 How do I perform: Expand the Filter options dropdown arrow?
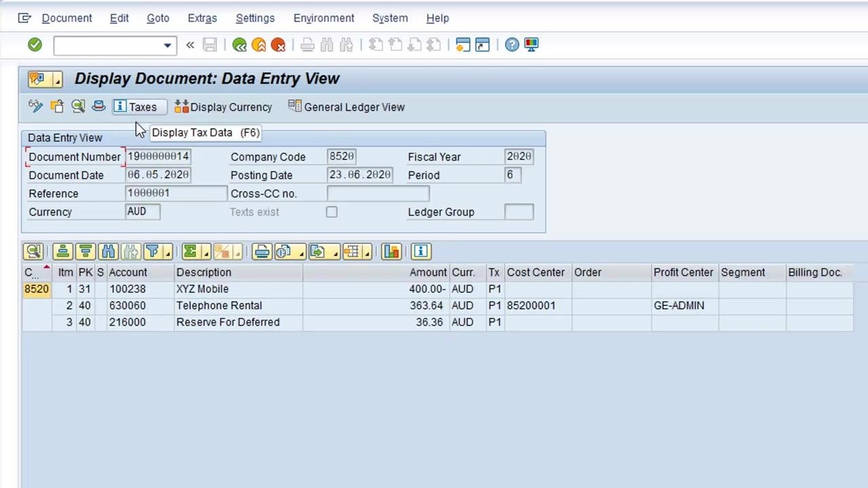(167, 252)
